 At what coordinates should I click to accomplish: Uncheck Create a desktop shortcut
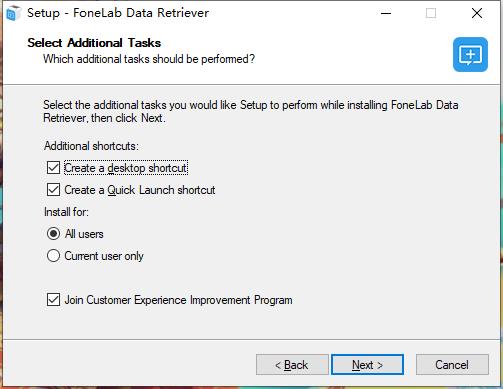[x=53, y=168]
